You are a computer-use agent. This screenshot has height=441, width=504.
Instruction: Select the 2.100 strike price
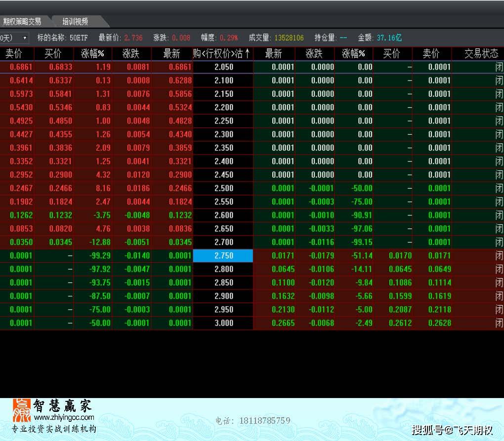pos(224,80)
